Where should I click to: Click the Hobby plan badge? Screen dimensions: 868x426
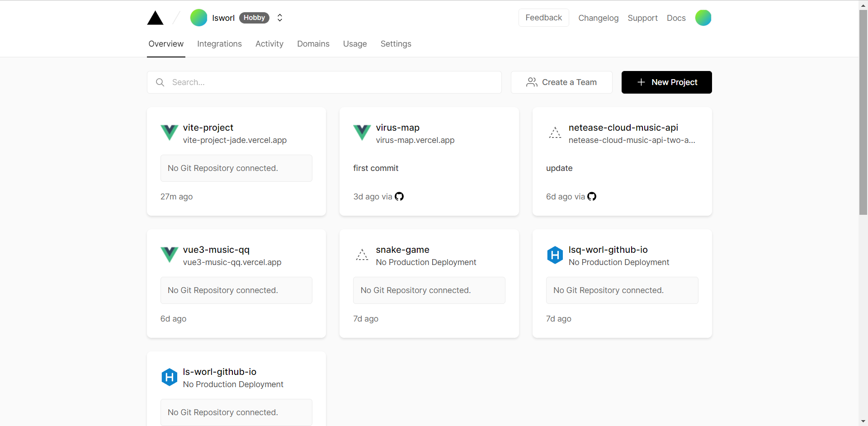pos(254,18)
